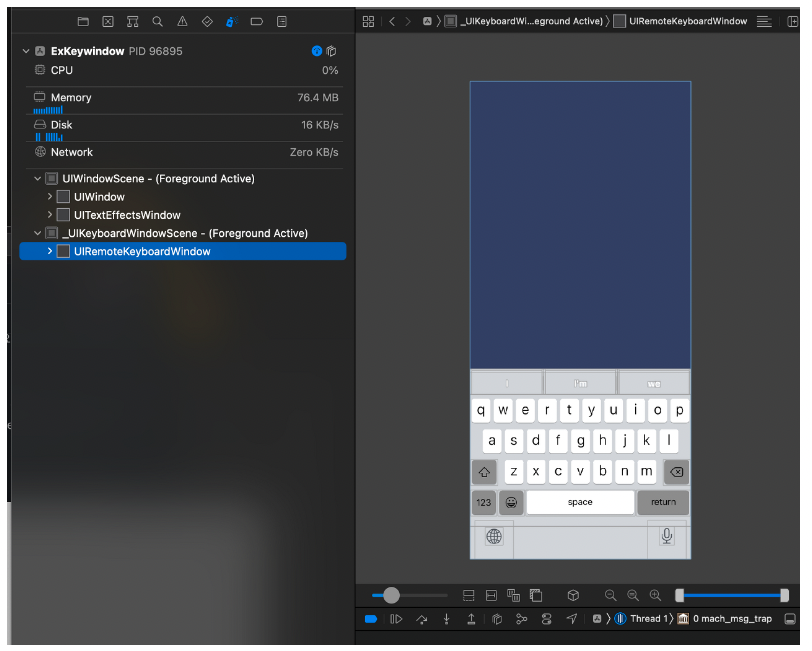Image resolution: width=812 pixels, height=651 pixels.
Task: Open the UIRemoteKeyboardWindow breadcrumb
Action: [x=680, y=21]
